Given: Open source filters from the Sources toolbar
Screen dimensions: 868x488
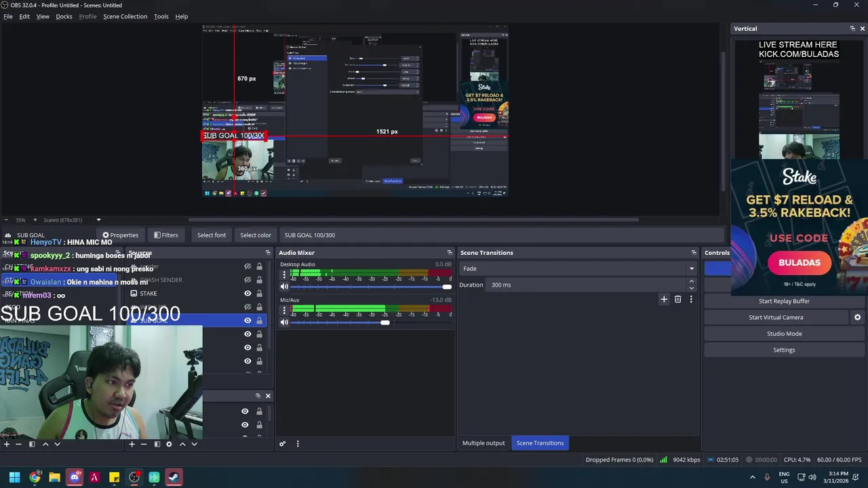Looking at the screenshot, I should (x=157, y=444).
